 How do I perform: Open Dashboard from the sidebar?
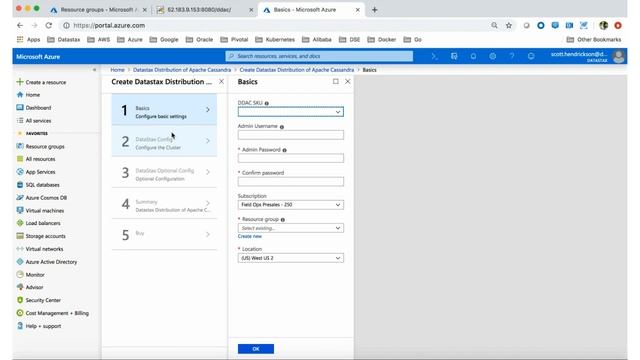click(x=33, y=108)
